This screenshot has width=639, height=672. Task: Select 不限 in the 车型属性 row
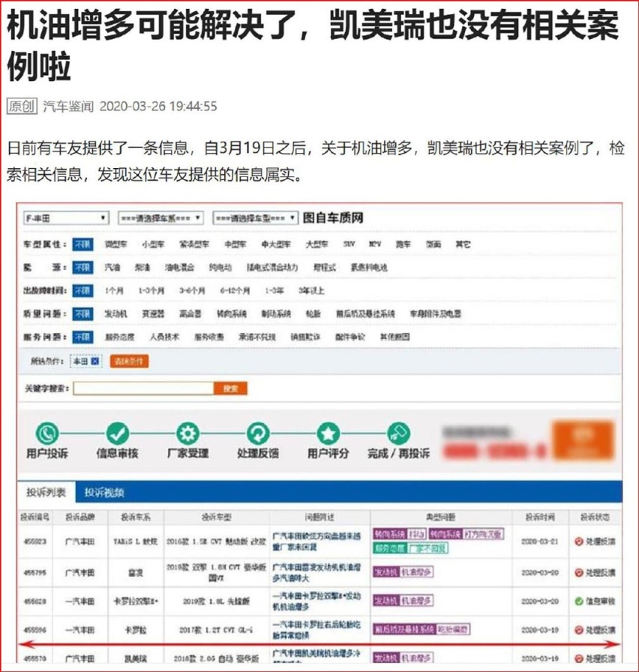[x=82, y=244]
